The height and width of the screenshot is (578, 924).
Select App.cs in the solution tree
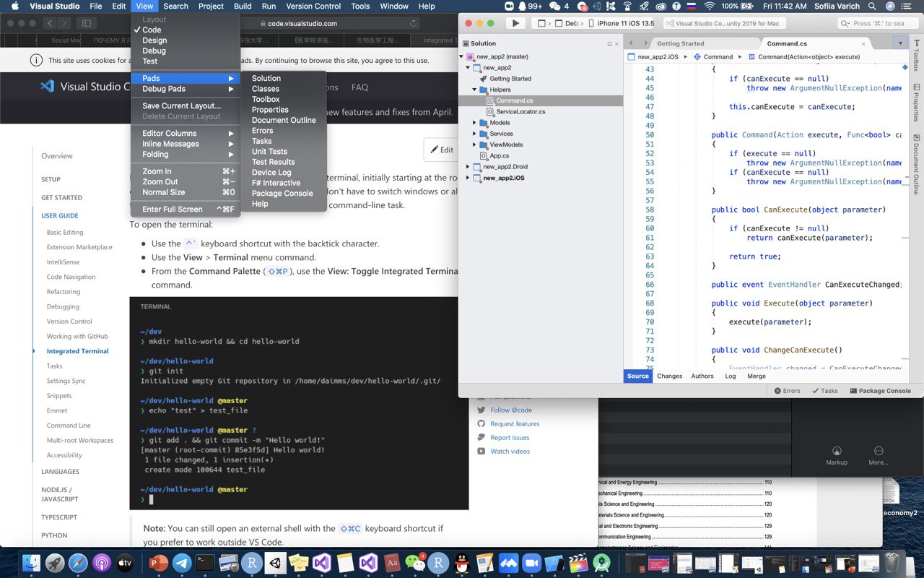(500, 156)
